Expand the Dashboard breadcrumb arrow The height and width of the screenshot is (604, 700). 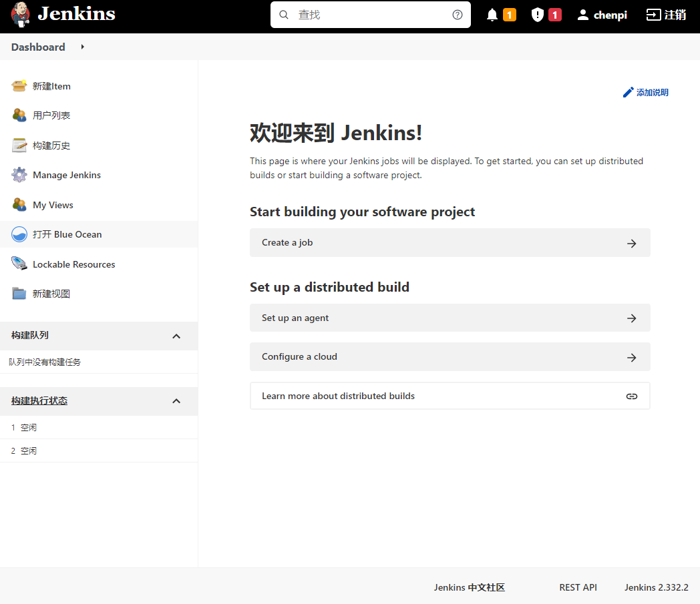click(81, 47)
